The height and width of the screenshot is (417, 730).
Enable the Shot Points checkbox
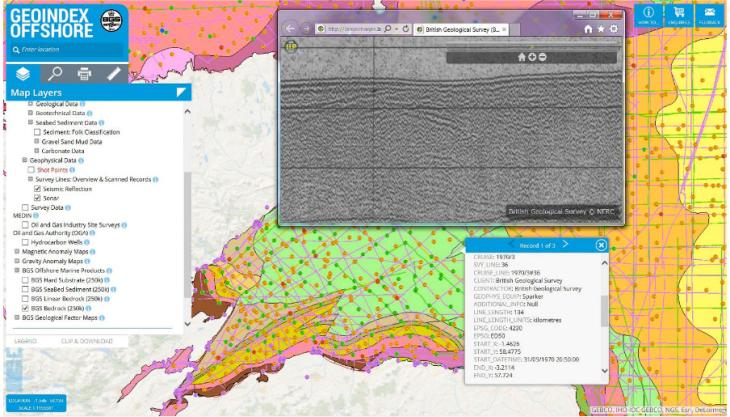click(x=31, y=170)
